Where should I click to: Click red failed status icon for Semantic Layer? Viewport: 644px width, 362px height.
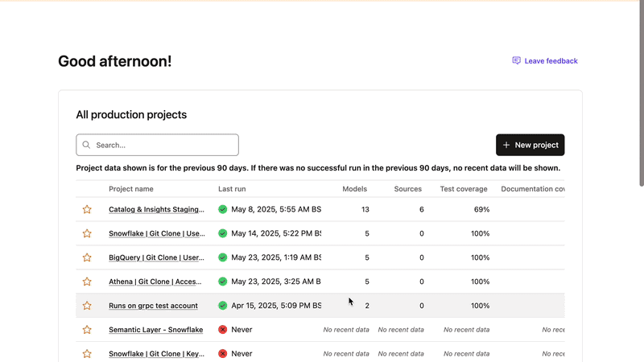pos(223,330)
